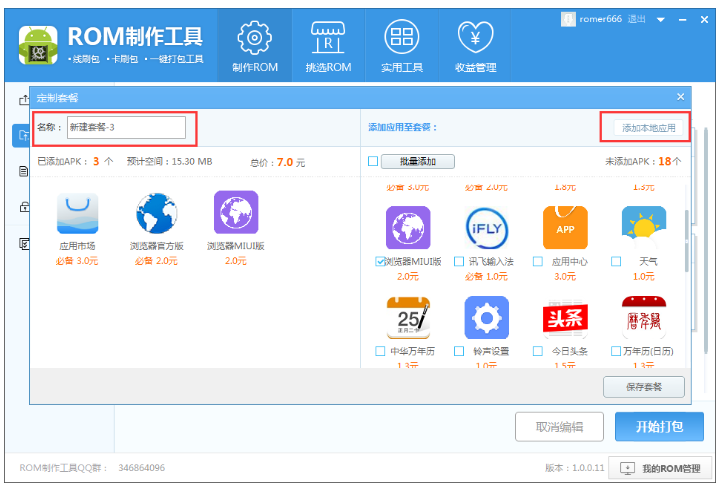Open 我的ROM管理 button
The height and width of the screenshot is (486, 723).
pyautogui.click(x=660, y=469)
